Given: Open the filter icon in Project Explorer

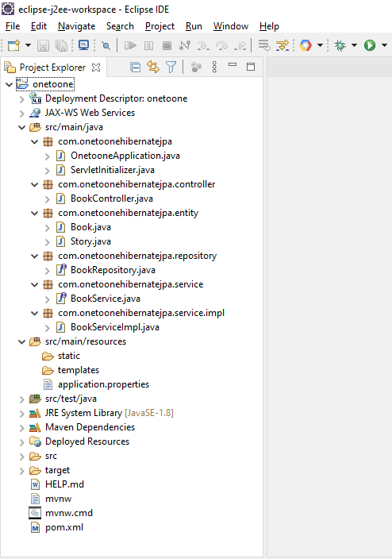Looking at the screenshot, I should pos(171,67).
